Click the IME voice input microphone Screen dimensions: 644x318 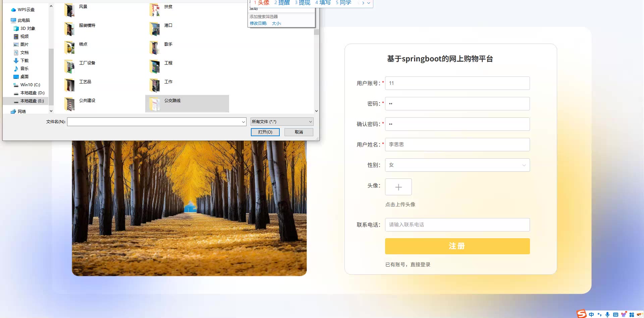pyautogui.click(x=607, y=315)
